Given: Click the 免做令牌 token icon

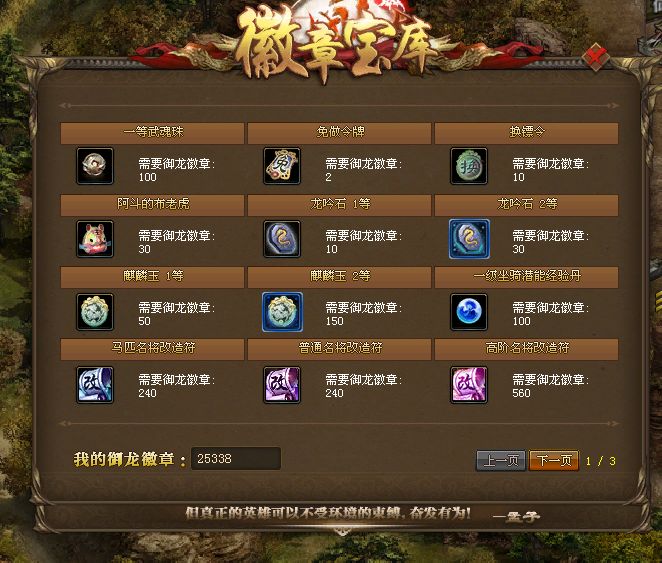Looking at the screenshot, I should click(282, 166).
